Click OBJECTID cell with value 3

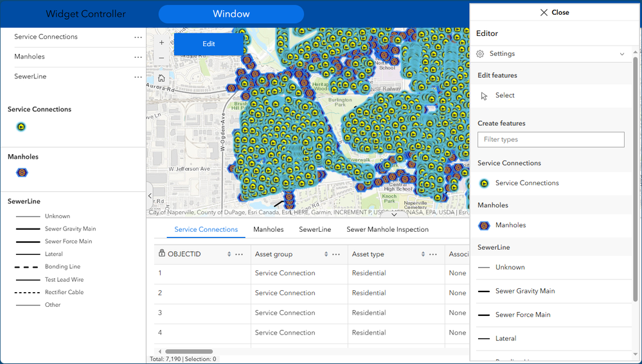tap(202, 313)
